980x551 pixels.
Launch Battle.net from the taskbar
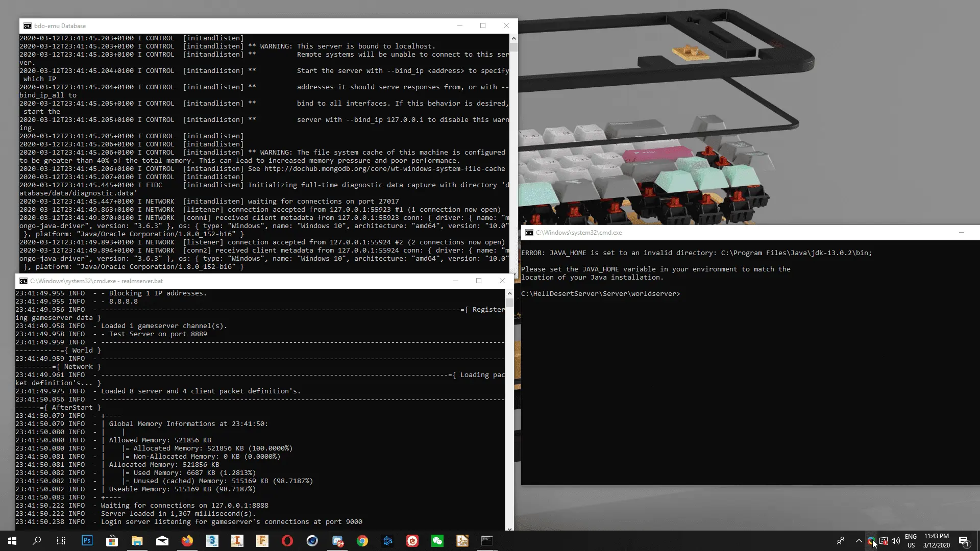click(x=387, y=541)
